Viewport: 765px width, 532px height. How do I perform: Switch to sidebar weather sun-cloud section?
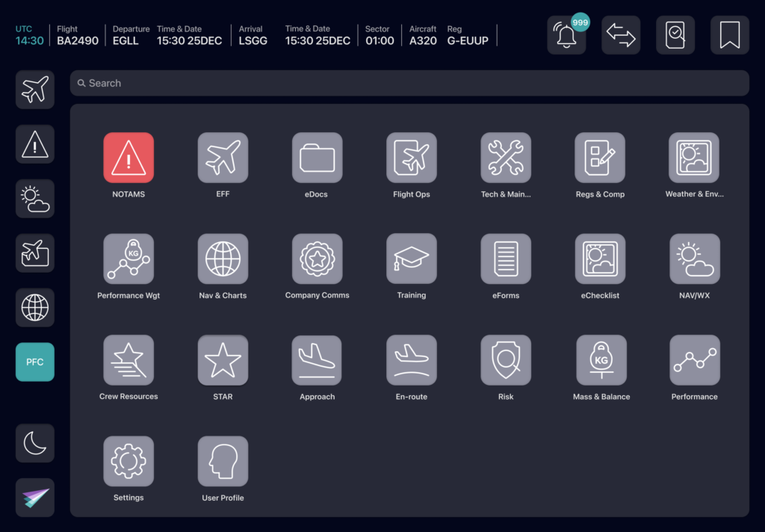click(35, 199)
